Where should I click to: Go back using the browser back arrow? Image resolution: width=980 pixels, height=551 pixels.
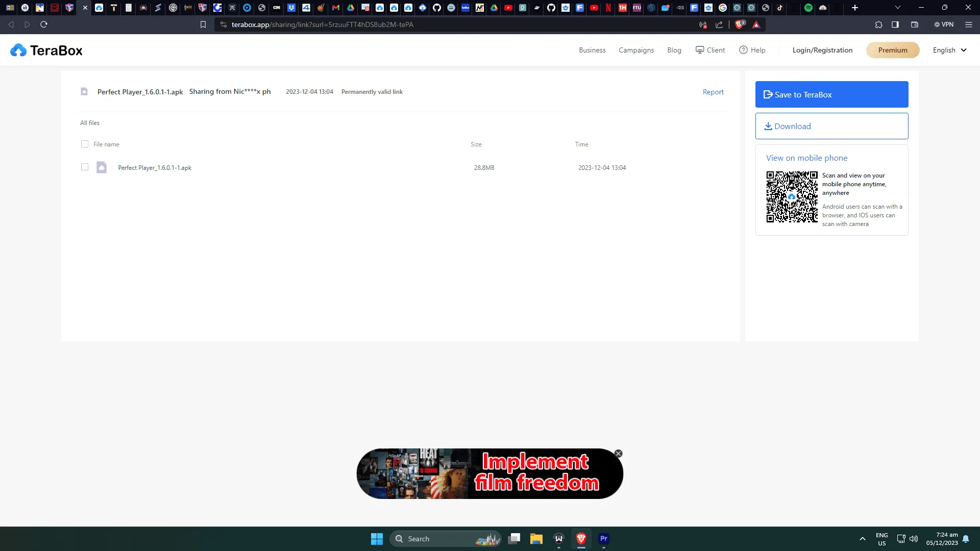point(11,24)
